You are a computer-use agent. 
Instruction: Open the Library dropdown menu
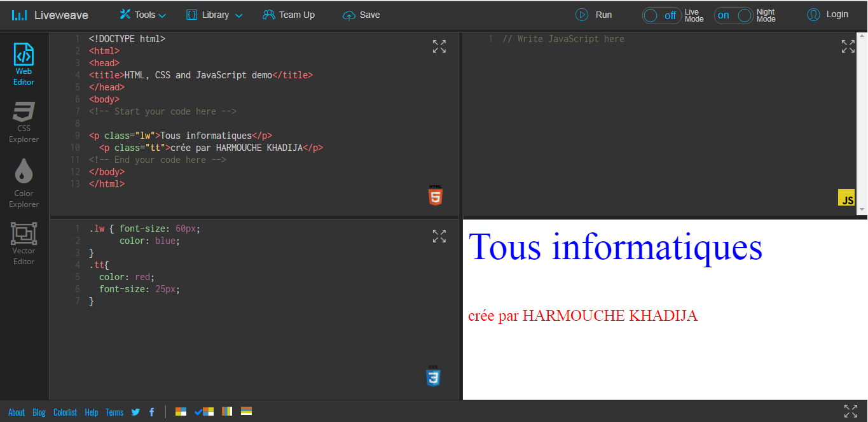pos(214,15)
